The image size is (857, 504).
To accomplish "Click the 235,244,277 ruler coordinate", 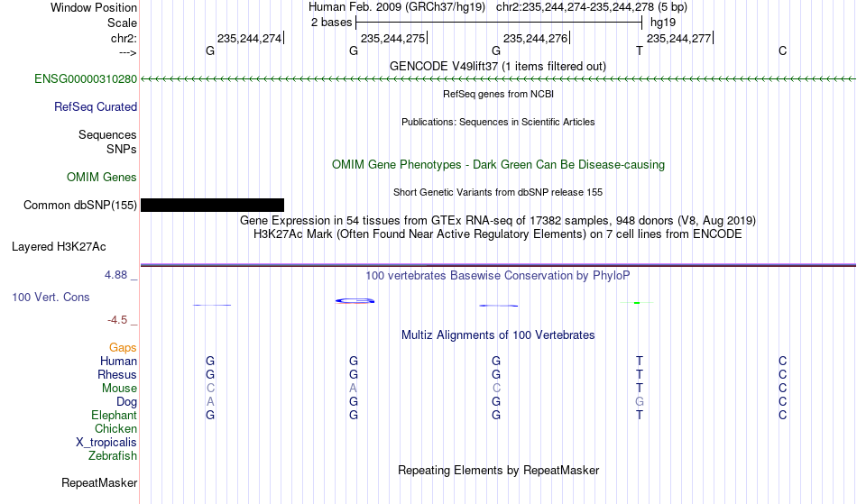I will click(678, 38).
